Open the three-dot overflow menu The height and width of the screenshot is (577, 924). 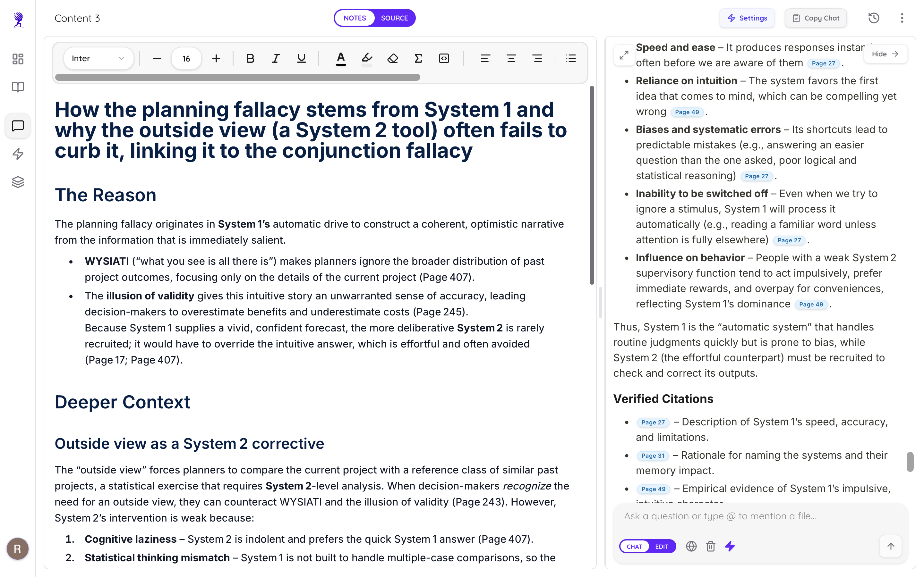(x=902, y=18)
